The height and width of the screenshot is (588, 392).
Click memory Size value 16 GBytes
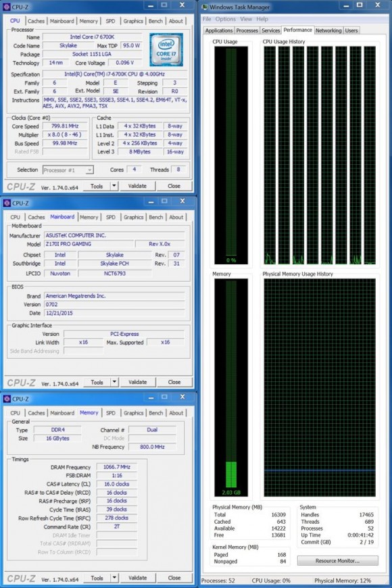point(57,439)
